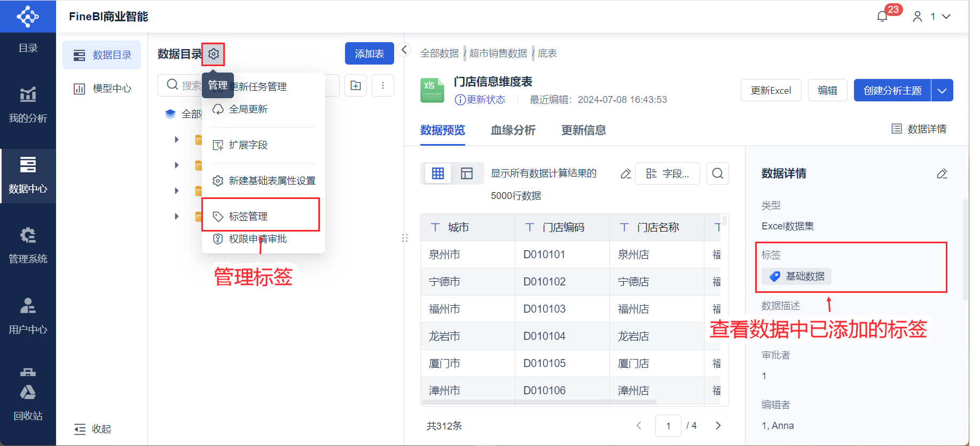Click the new folder icon
This screenshot has height=446, width=980.
pyautogui.click(x=356, y=85)
